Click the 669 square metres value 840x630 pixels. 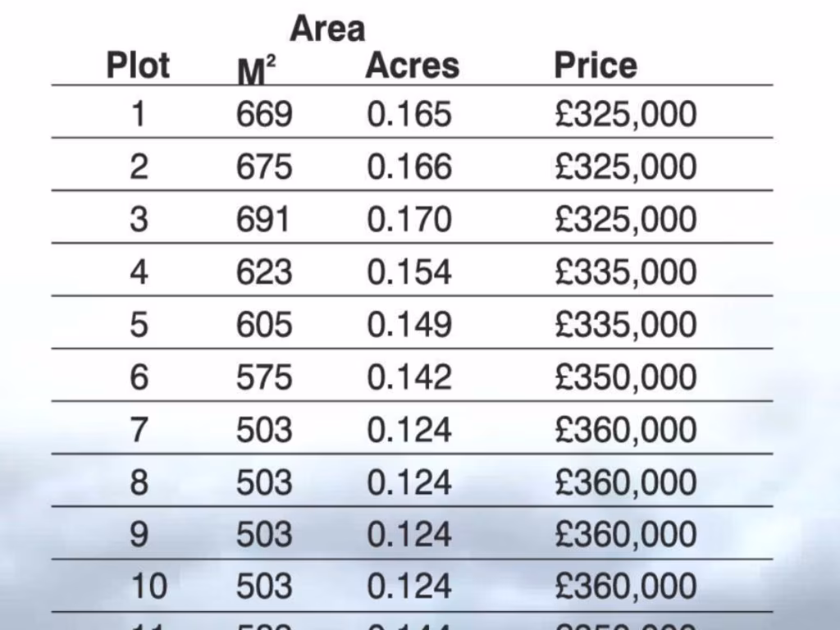[x=264, y=114]
